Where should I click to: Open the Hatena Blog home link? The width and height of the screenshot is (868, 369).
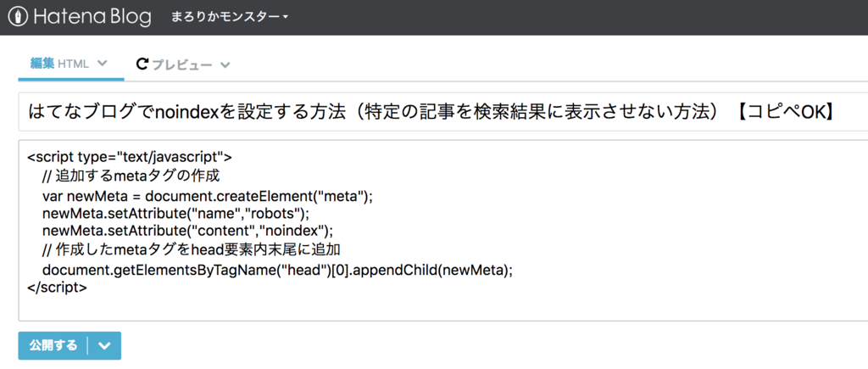click(80, 17)
